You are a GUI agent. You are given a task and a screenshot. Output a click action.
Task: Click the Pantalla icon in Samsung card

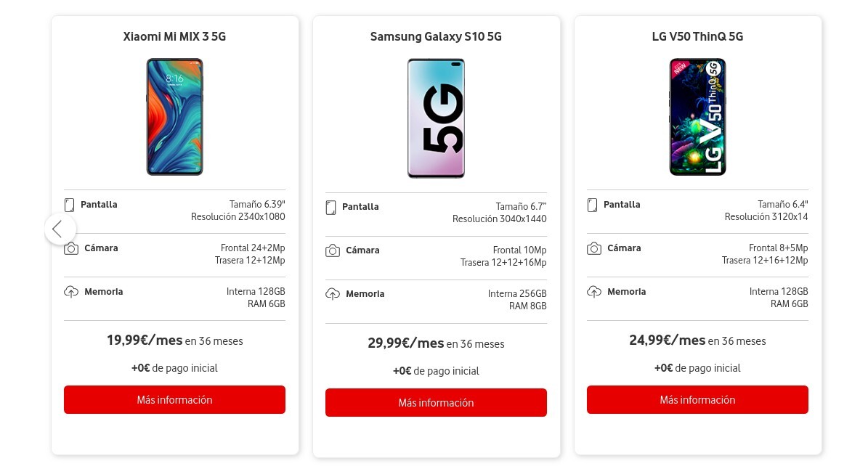[331, 208]
